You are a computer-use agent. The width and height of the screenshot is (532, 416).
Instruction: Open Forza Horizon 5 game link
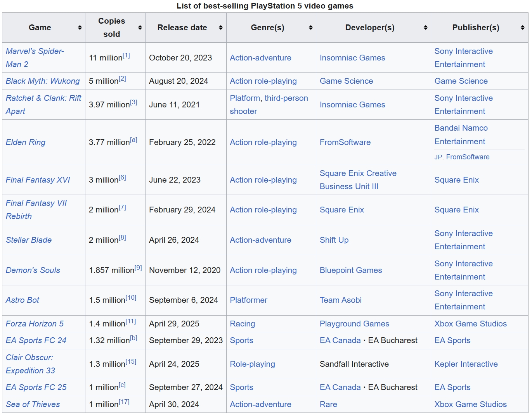(35, 324)
